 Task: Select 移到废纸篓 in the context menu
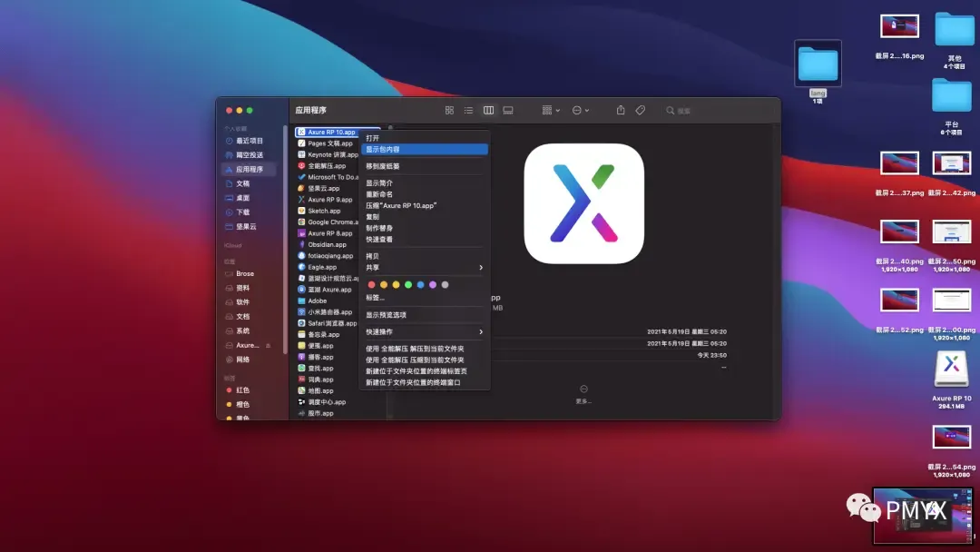click(x=390, y=167)
